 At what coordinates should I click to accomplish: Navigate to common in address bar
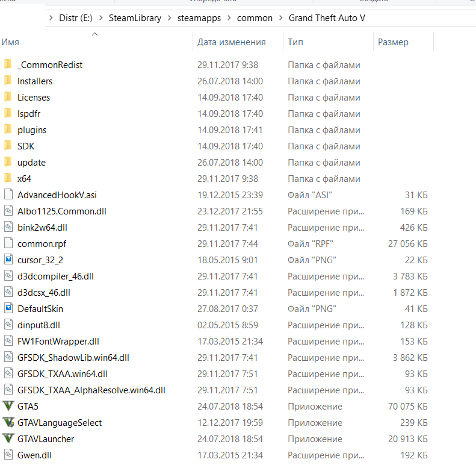pos(255,18)
